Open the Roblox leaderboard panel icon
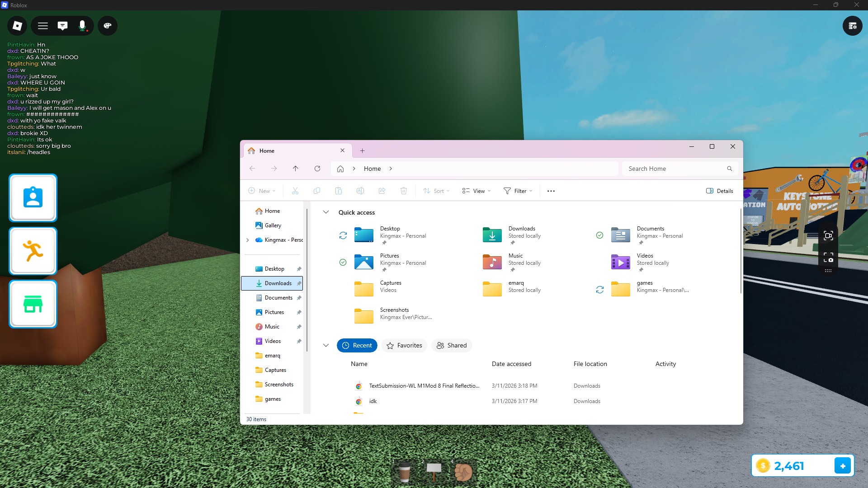868x488 pixels. pos(853,26)
